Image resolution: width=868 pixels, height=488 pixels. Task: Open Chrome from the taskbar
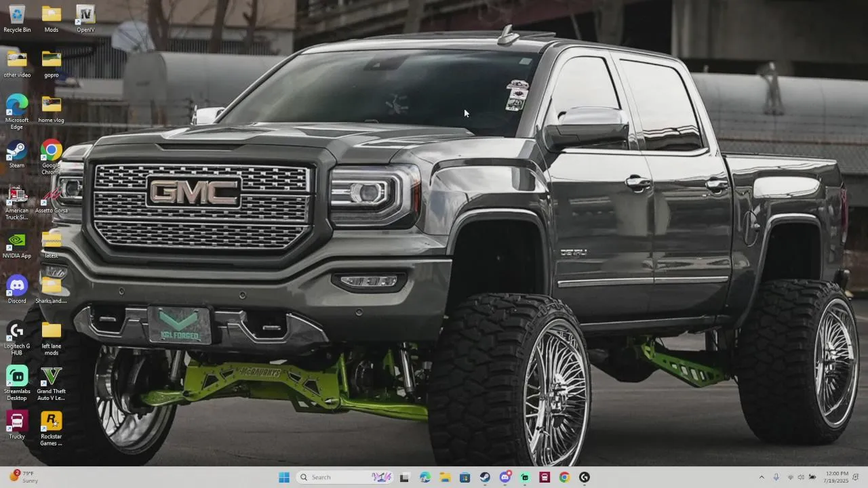[564, 477]
